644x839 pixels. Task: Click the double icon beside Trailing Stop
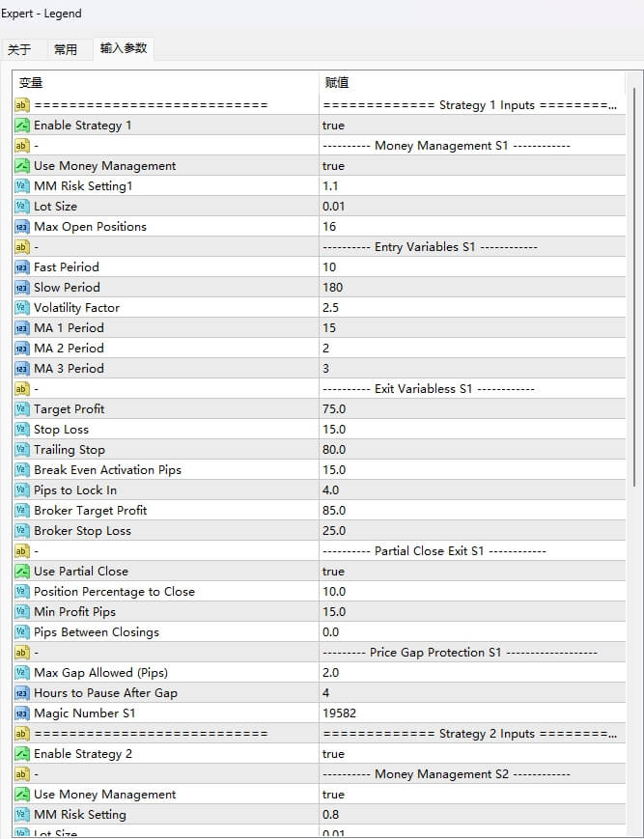pos(22,450)
